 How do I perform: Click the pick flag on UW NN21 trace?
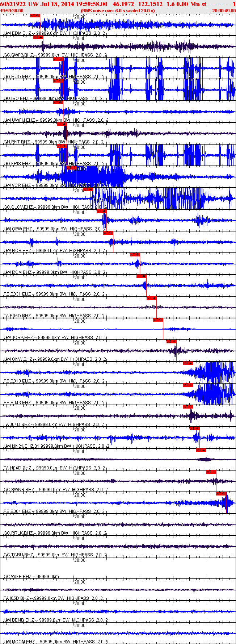point(194,428)
